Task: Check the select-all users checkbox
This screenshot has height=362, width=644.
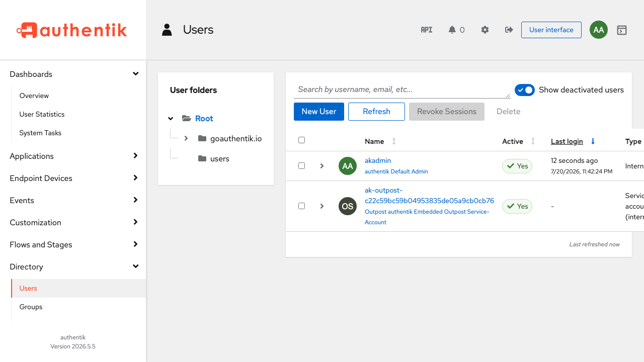Action: click(x=301, y=140)
